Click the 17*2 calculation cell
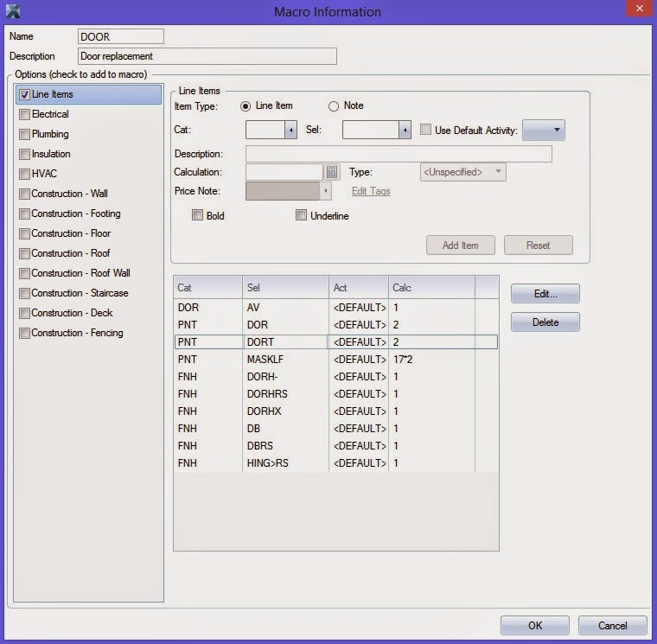 tap(431, 360)
